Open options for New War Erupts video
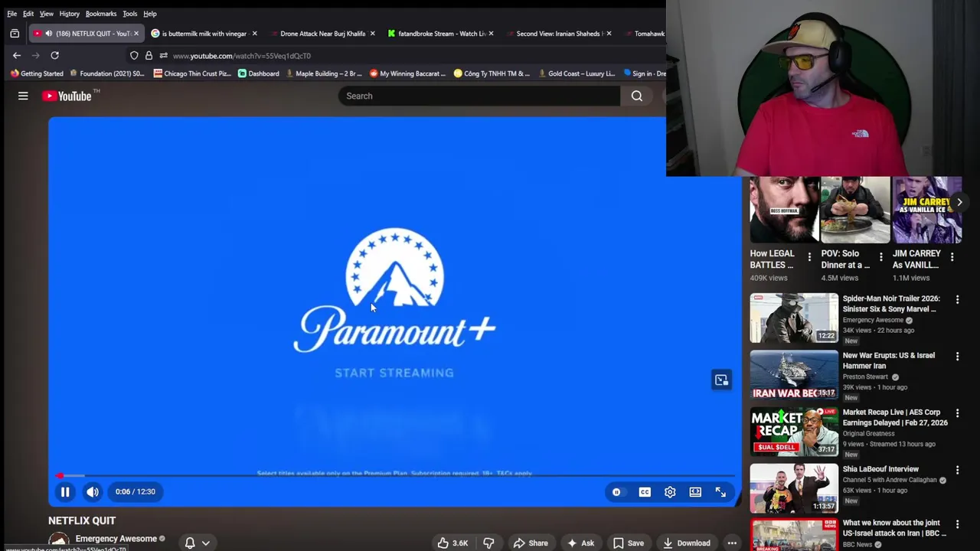Screen dimensions: 980x551 coord(957,356)
